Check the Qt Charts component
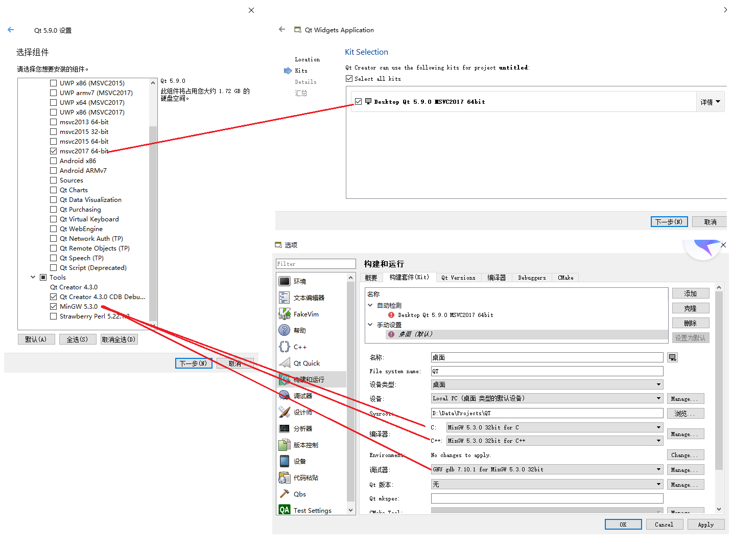The width and height of the screenshot is (756, 546). 54,190
